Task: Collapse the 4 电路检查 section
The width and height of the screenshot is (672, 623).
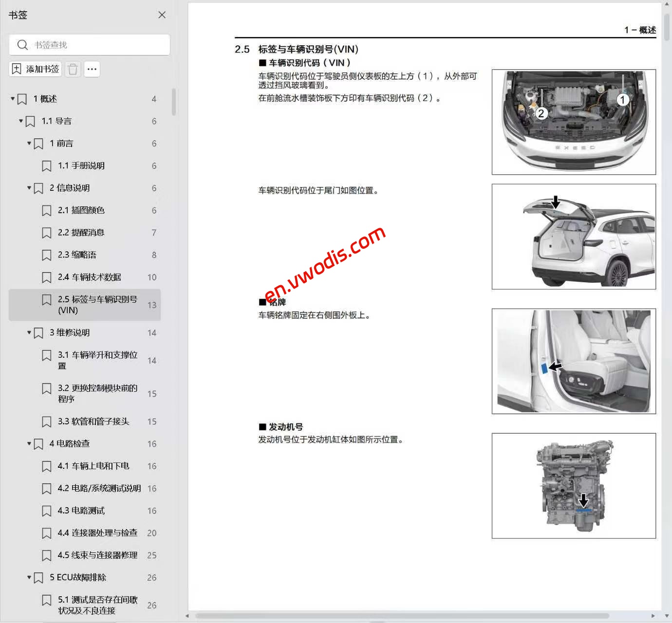Action: pyautogui.click(x=29, y=443)
